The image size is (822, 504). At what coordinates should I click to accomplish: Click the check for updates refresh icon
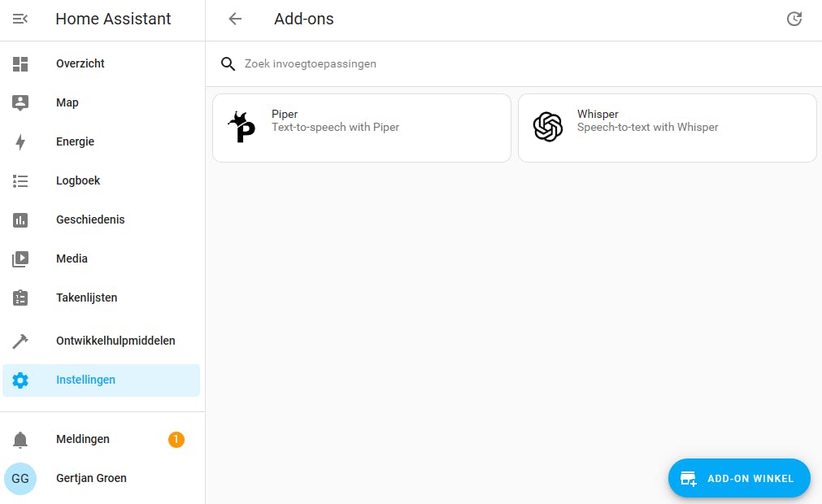[794, 19]
